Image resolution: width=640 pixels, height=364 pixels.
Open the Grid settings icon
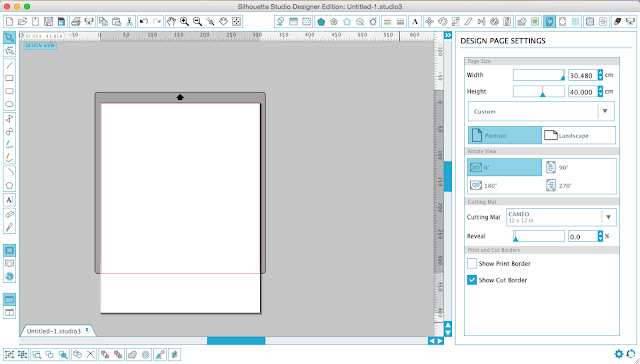coord(576,21)
